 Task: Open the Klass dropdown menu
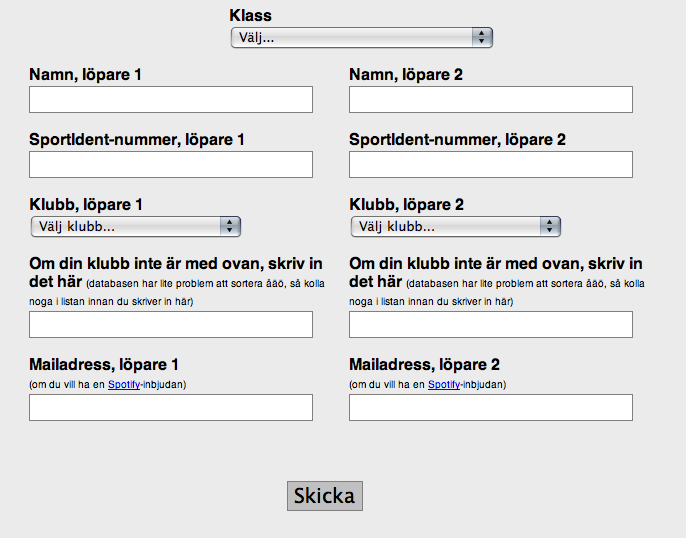362,38
